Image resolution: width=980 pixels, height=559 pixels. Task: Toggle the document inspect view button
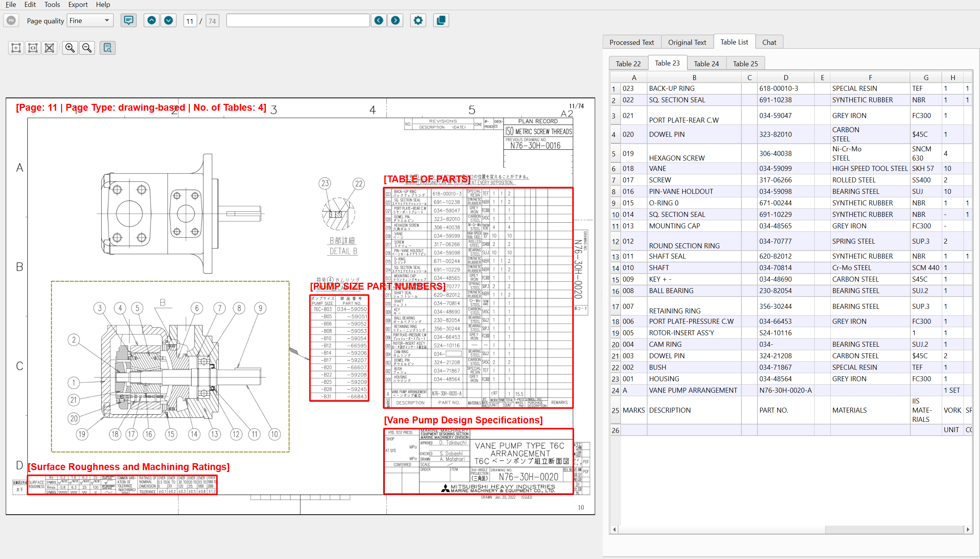[x=108, y=48]
